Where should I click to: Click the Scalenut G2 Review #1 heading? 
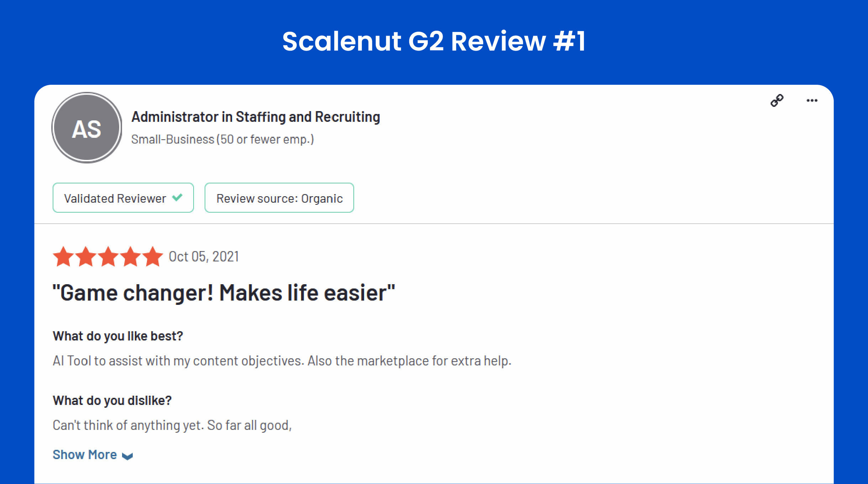pos(434,41)
